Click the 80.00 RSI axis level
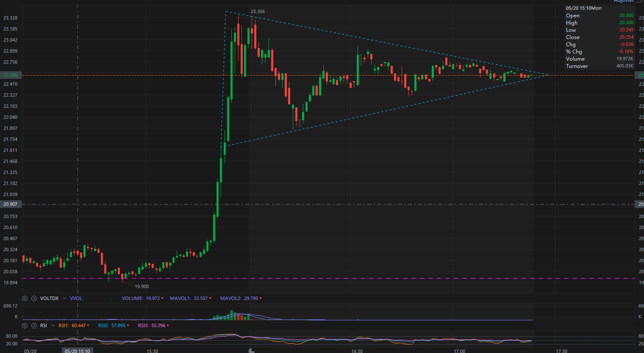Viewport: 644px width, 353px height. (x=12, y=336)
